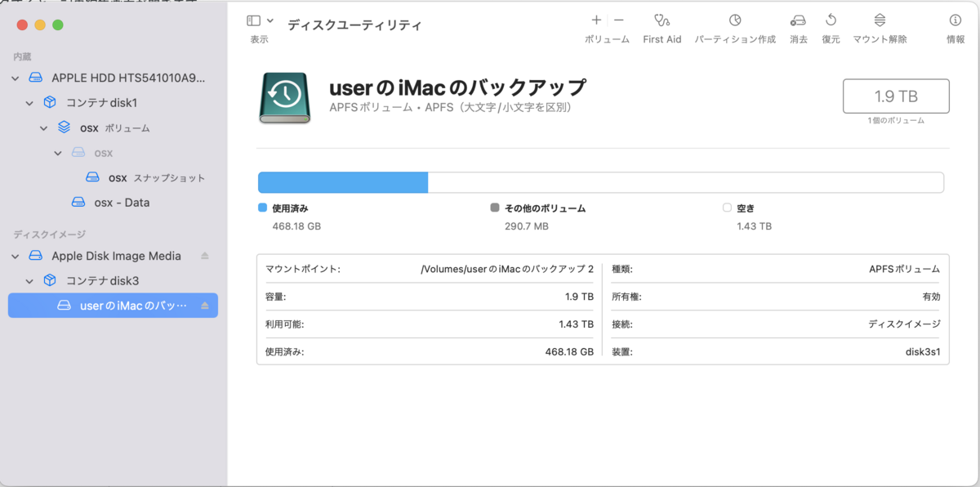
Task: Click the userのiMacのバックアップ heading
Action: point(457,87)
